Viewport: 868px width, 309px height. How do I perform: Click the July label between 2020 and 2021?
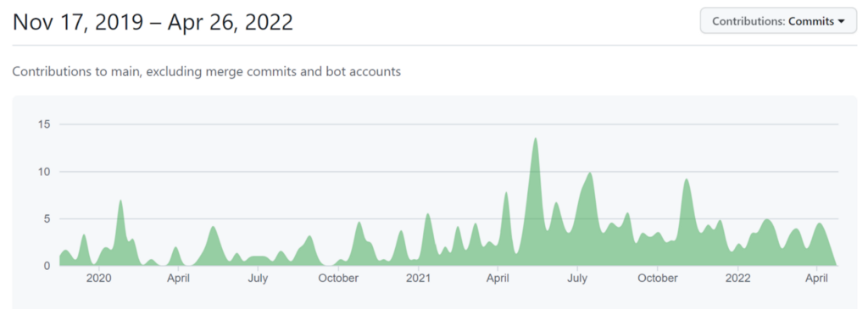pyautogui.click(x=258, y=279)
